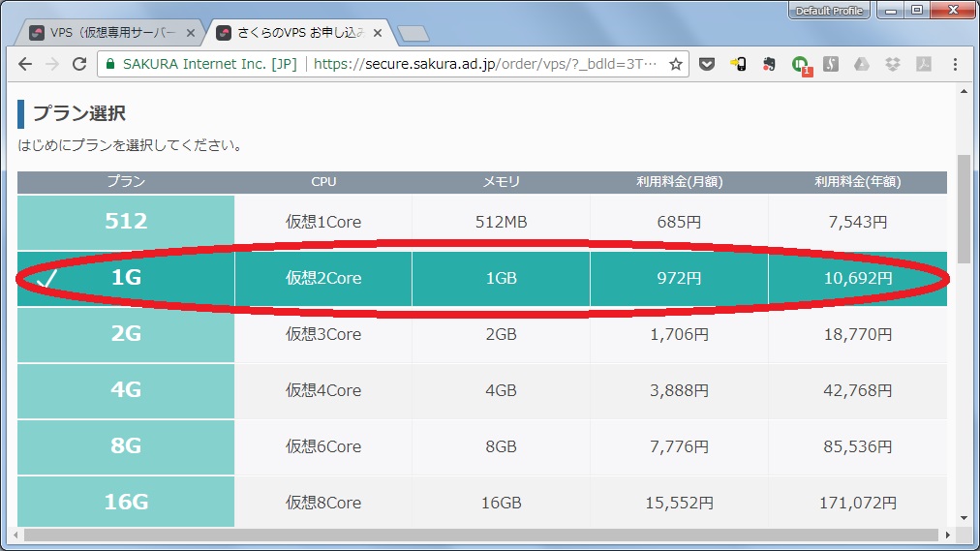The width and height of the screenshot is (980, 551).
Task: Click the プラン選択 heading
Action: 79,113
